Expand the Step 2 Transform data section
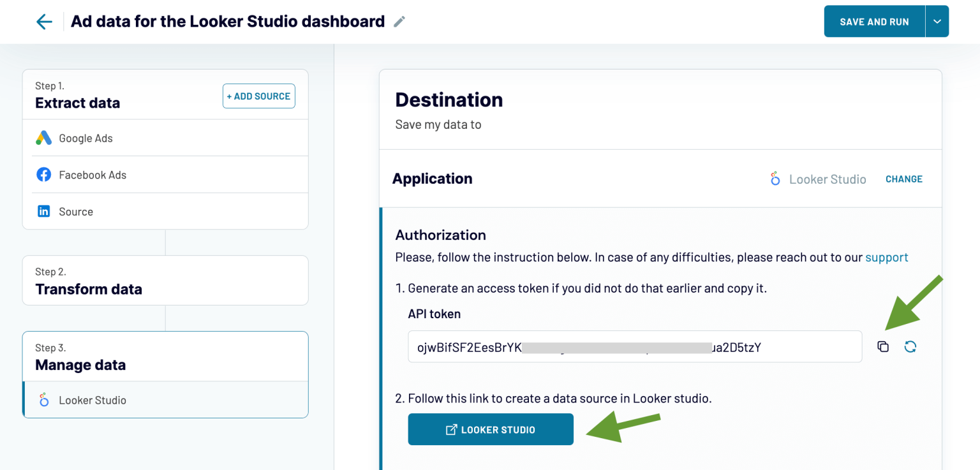 coord(89,289)
